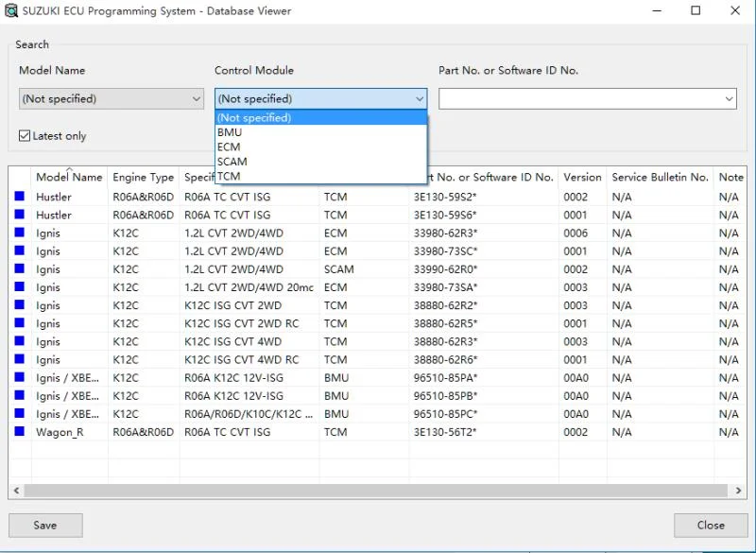Viewport: 756px width, 553px height.
Task: Select SCAM in Control Module list
Action: (321, 162)
